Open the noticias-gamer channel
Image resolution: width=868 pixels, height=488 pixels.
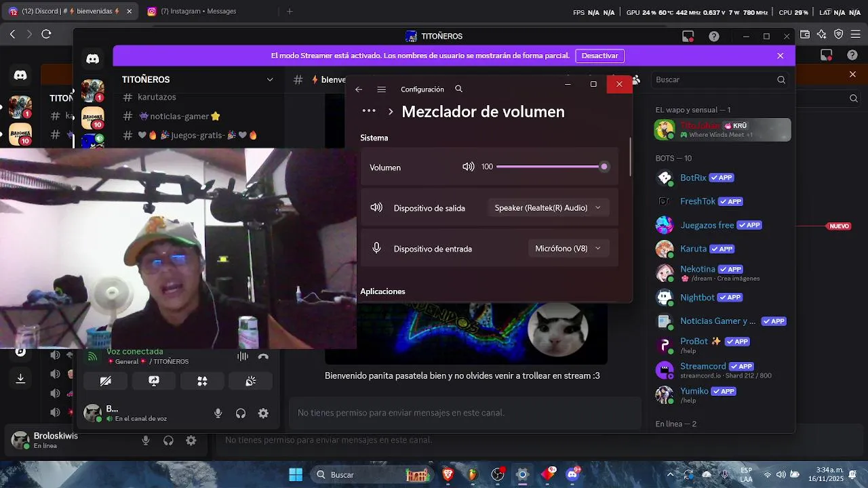(180, 116)
